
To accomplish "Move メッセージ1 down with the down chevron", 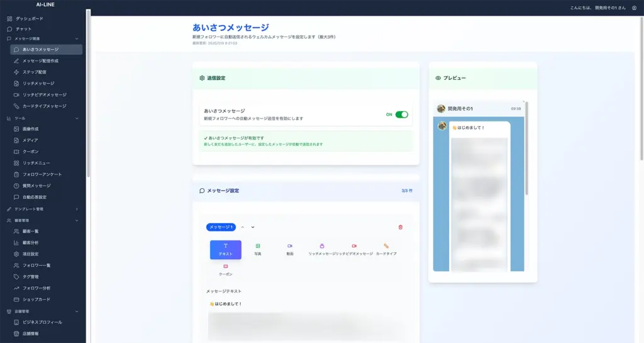I will tap(253, 227).
